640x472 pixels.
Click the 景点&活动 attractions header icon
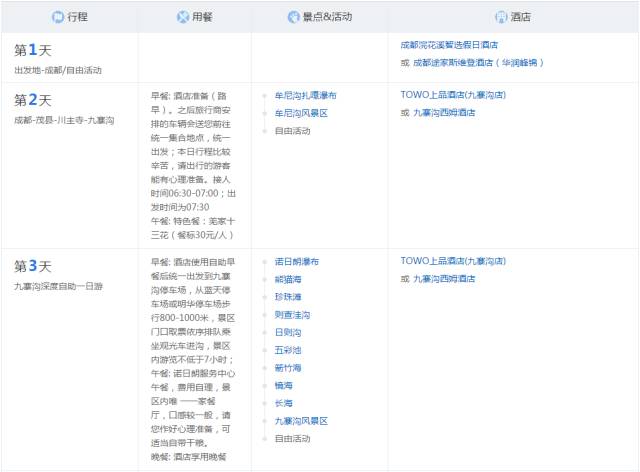pos(293,17)
